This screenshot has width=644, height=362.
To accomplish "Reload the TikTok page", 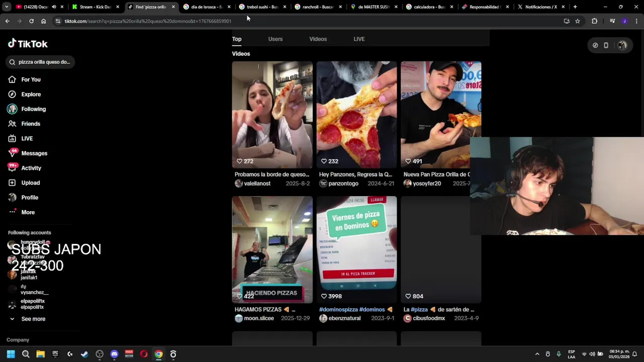I will (31, 21).
